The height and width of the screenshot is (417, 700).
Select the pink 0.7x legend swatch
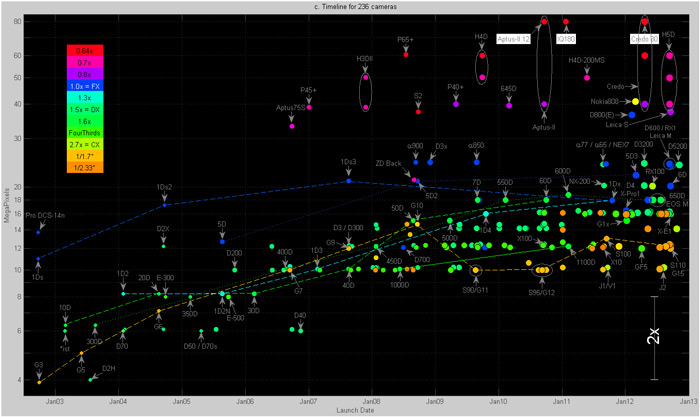coord(85,63)
